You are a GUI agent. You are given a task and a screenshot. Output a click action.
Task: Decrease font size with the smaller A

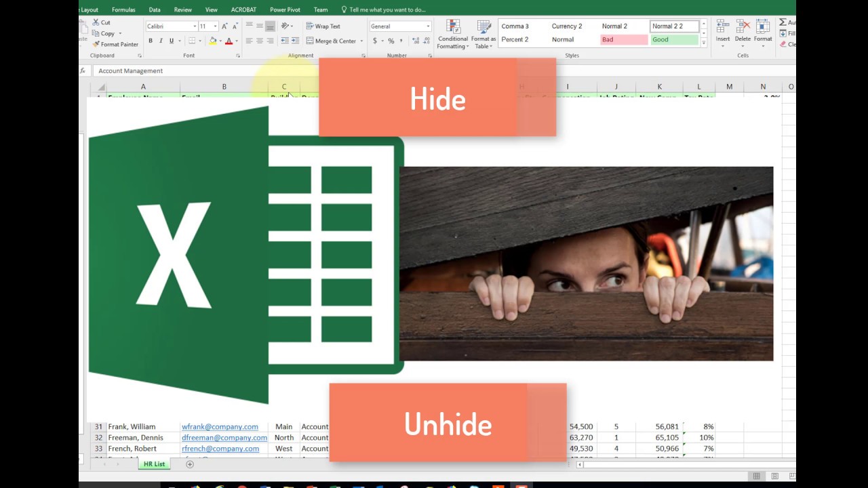pyautogui.click(x=235, y=26)
